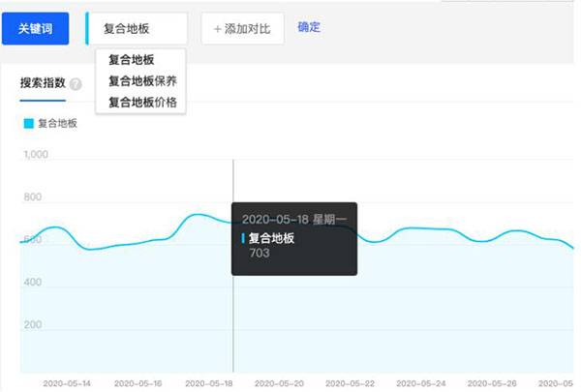Click the cyan legend color square

click(28, 123)
